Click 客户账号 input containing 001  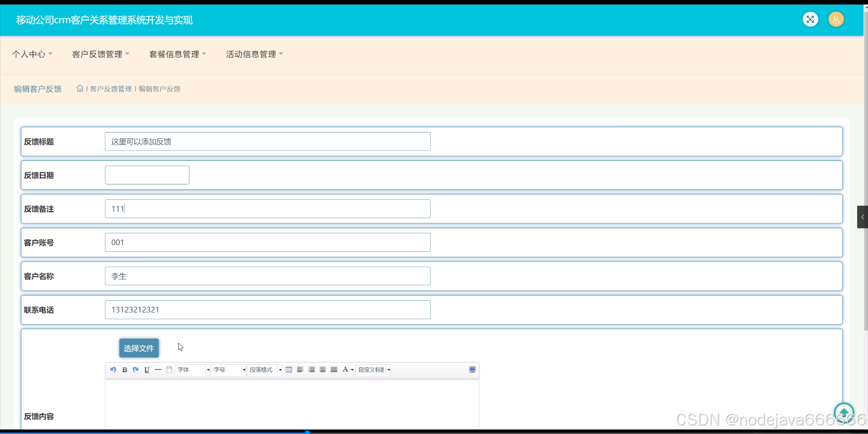268,242
